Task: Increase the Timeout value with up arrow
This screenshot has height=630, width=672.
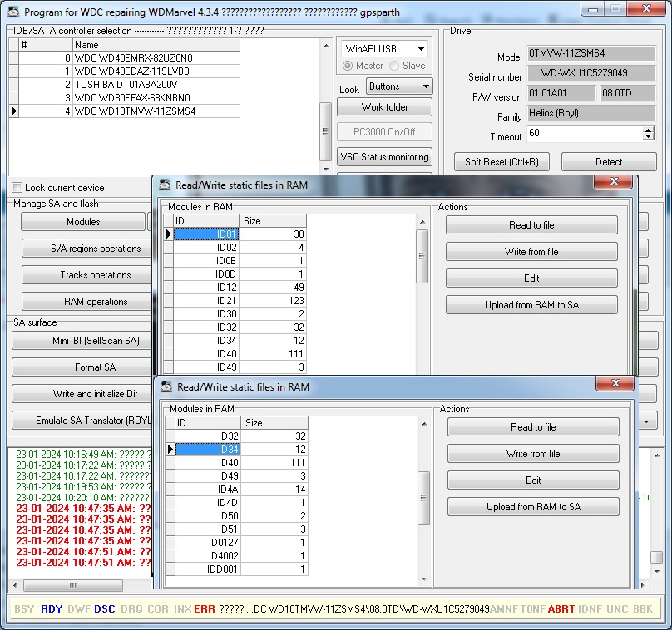Action: 649,130
